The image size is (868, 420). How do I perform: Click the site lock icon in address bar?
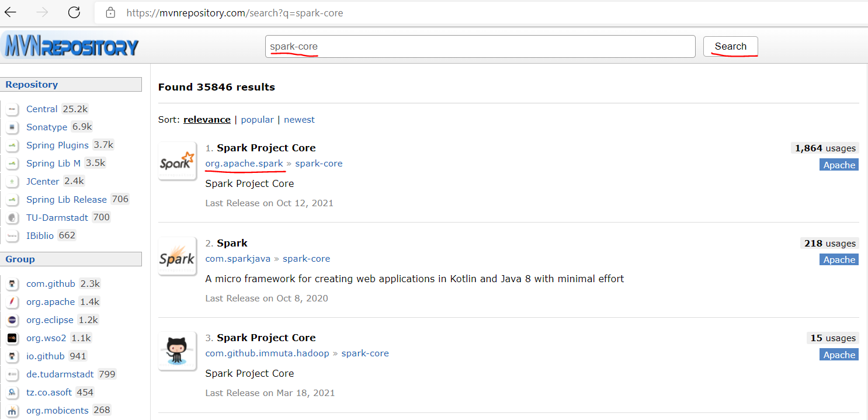click(x=110, y=12)
